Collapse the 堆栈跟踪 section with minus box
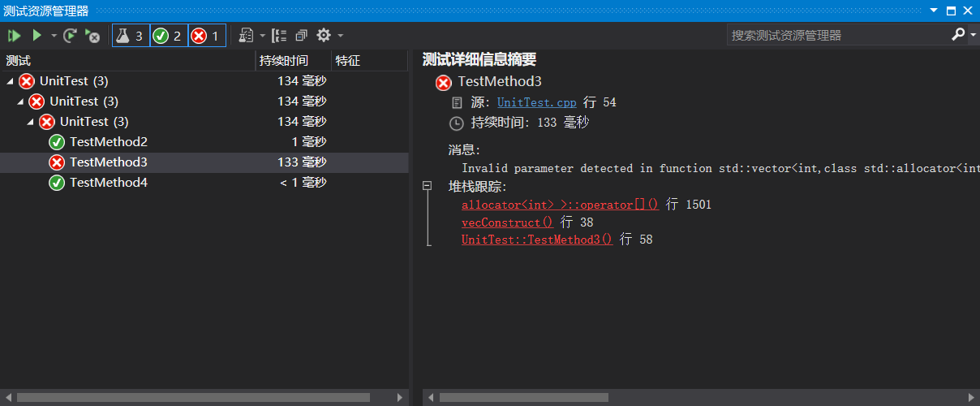 point(428,186)
